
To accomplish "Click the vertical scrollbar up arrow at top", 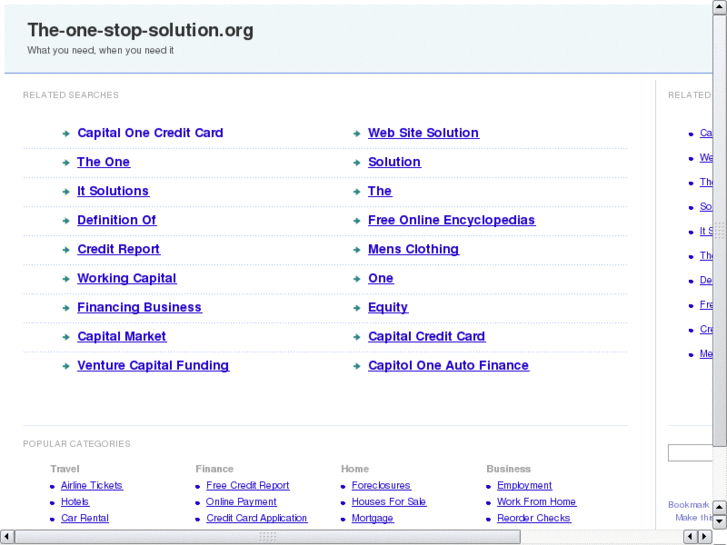I will pos(720,7).
